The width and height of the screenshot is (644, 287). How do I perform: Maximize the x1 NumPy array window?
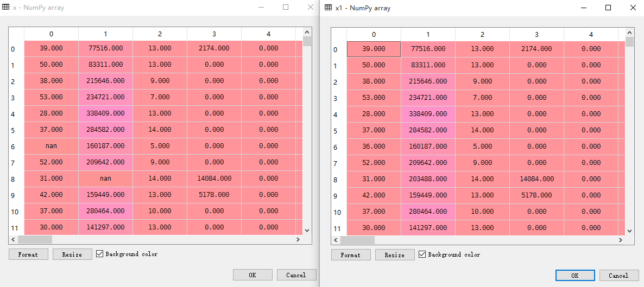(608, 8)
